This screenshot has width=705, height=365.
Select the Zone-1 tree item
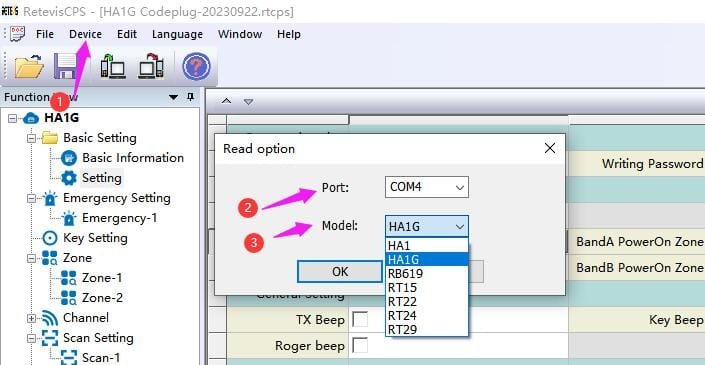tap(102, 278)
